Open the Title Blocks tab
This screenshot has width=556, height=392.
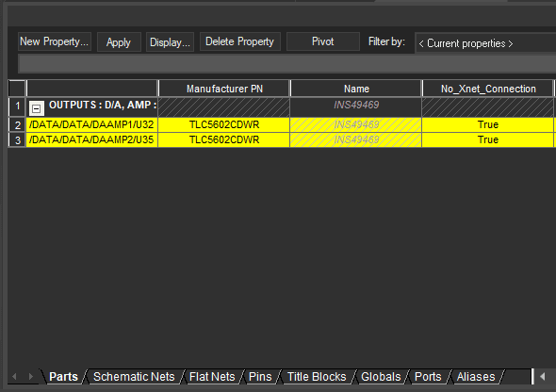317,376
